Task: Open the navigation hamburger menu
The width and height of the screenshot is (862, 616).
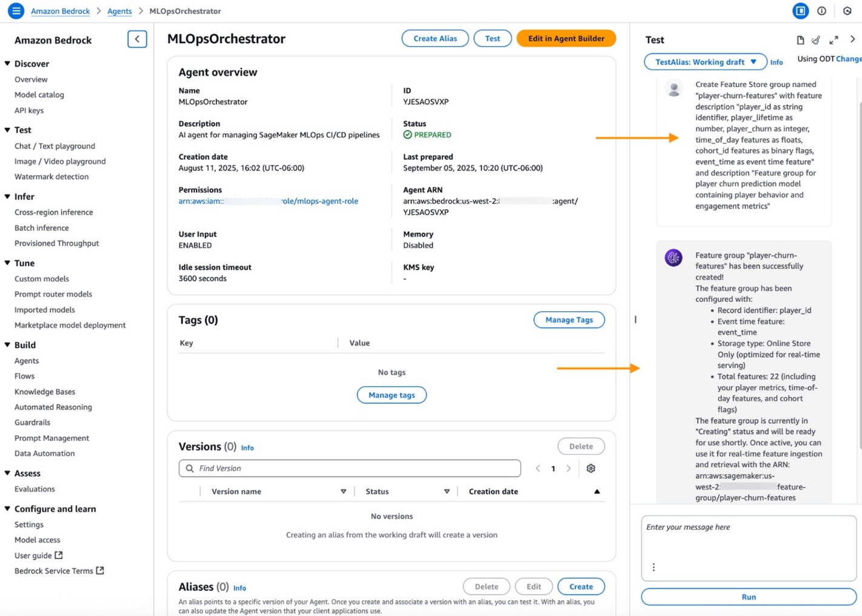Action: [16, 10]
